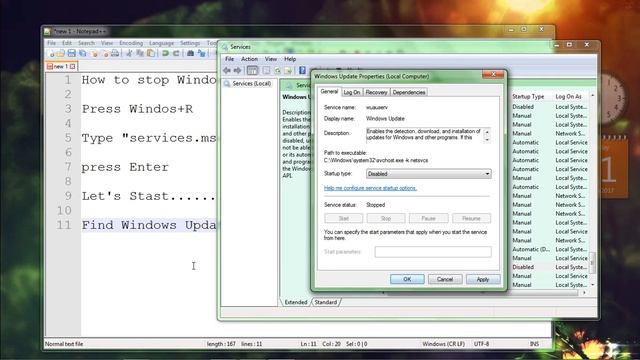Click the Stop service button

pyautogui.click(x=386, y=218)
